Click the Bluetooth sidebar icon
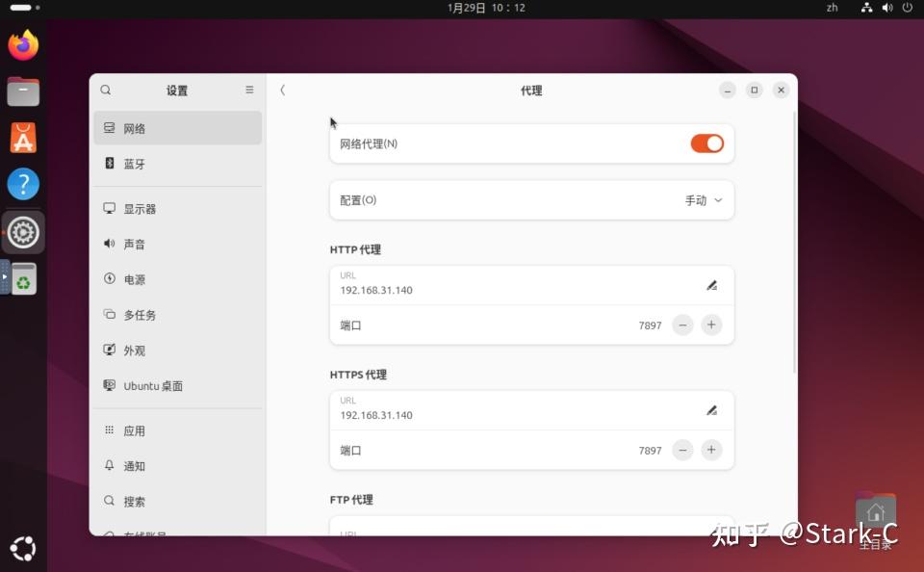Image resolution: width=924 pixels, height=572 pixels. point(109,163)
